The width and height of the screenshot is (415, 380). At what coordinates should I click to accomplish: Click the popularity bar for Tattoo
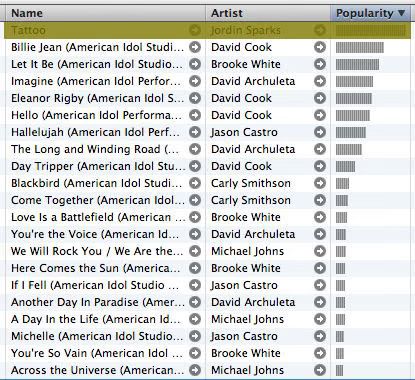pyautogui.click(x=371, y=30)
